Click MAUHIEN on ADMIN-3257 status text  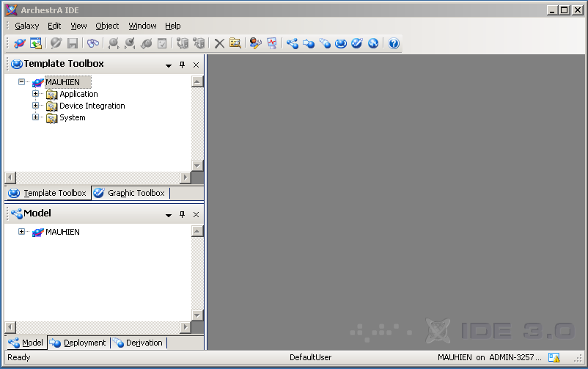pos(489,357)
